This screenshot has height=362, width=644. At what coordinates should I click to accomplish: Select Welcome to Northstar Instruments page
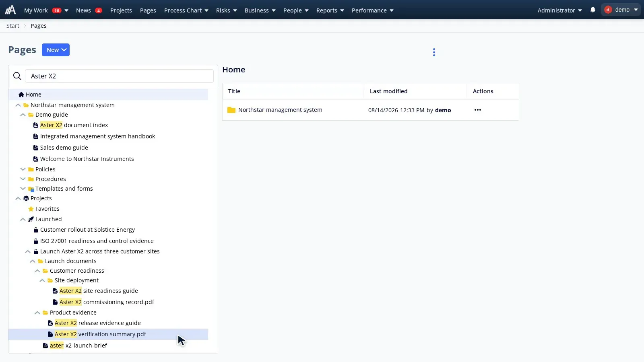[87, 159]
